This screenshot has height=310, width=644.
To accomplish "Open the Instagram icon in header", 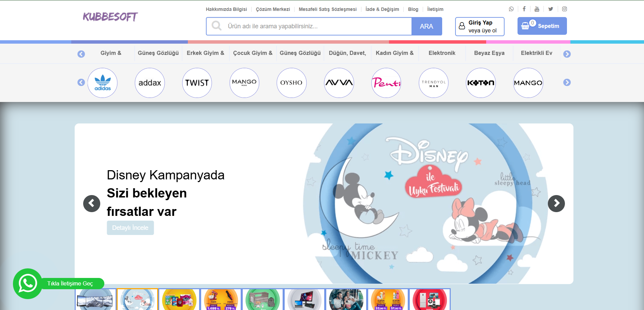I will (565, 9).
